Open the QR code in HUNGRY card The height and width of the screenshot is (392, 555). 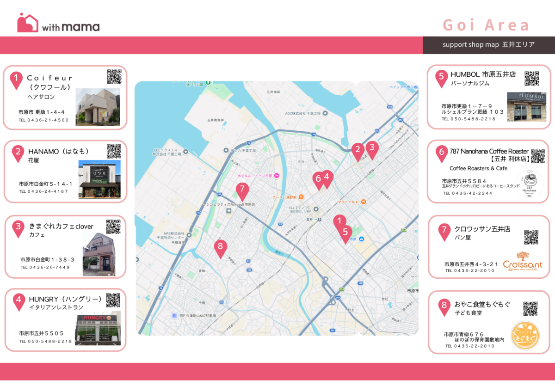coord(113,300)
